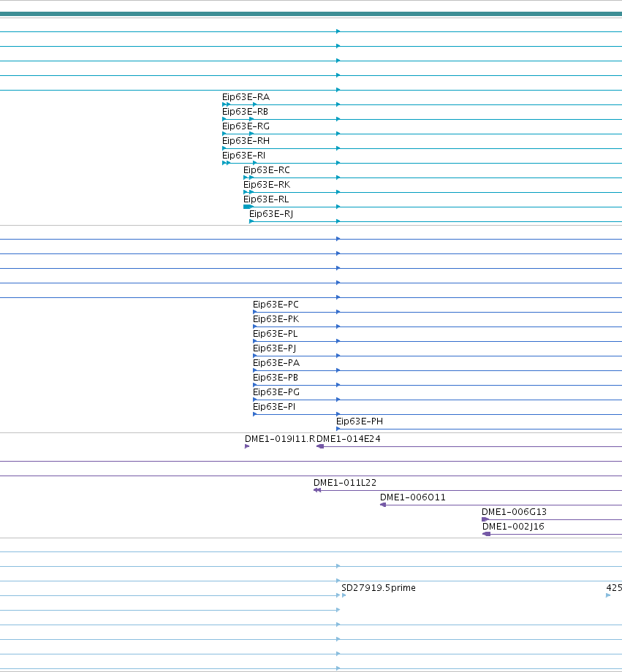This screenshot has height=672, width=622.
Task: Click the purple arrowhead under DME1-006O11
Action: [x=383, y=505]
